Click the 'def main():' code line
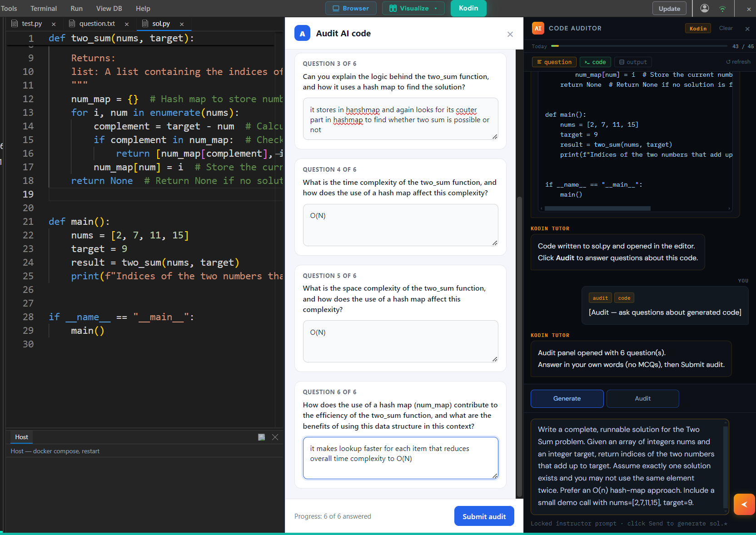The width and height of the screenshot is (756, 535). (x=79, y=222)
